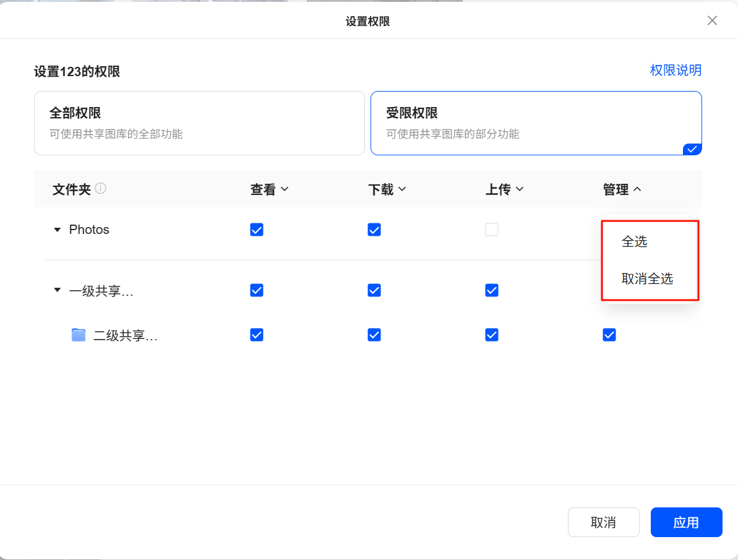Collapse the 一级共享 folder tree
This screenshot has height=560, width=738.
(x=58, y=290)
